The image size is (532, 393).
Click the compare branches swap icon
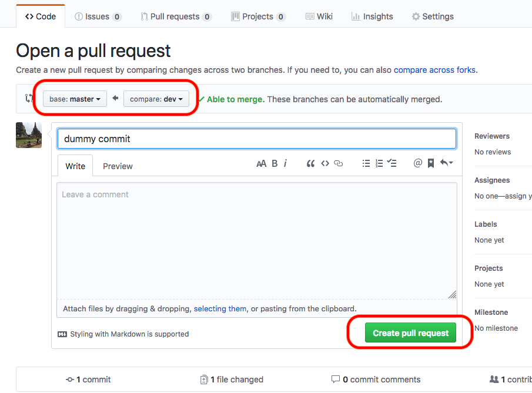pyautogui.click(x=29, y=99)
